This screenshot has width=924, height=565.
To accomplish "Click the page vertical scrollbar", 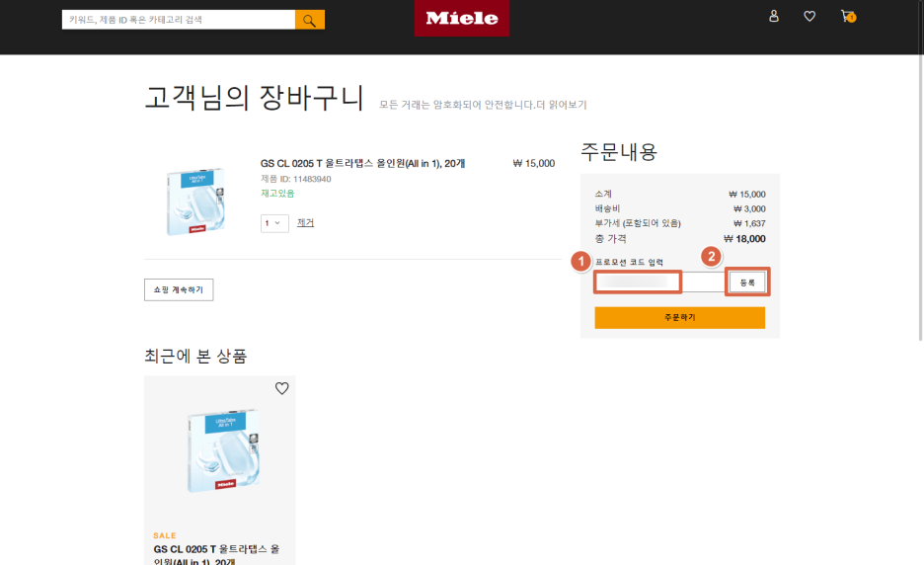I will pyautogui.click(x=920, y=171).
